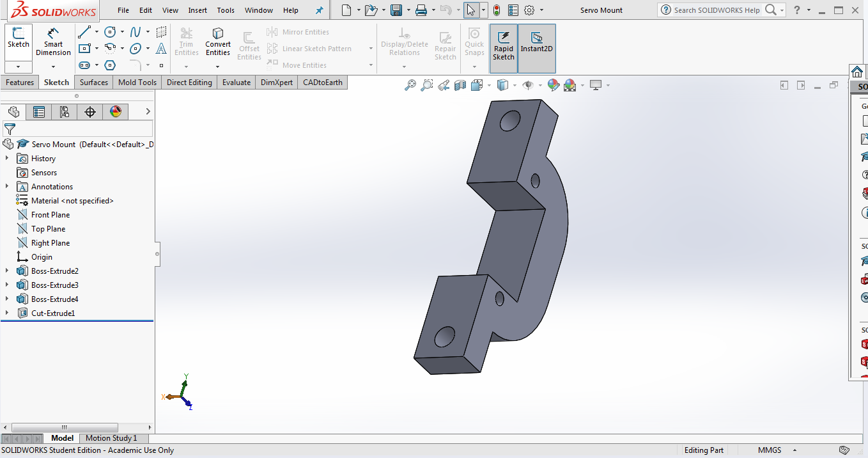Select the Spline sketch tool

(136, 32)
